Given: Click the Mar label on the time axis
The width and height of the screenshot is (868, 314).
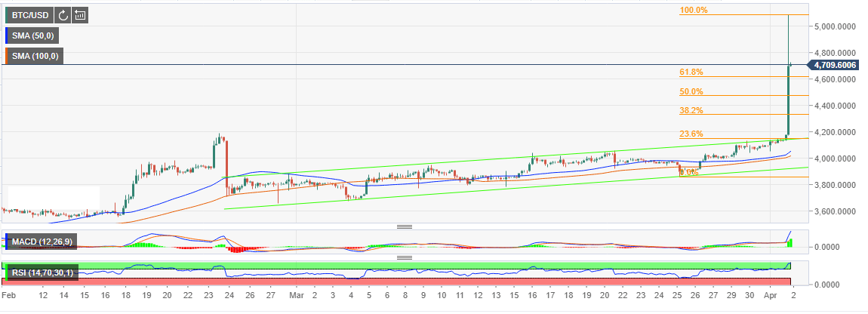Looking at the screenshot, I should (x=294, y=298).
